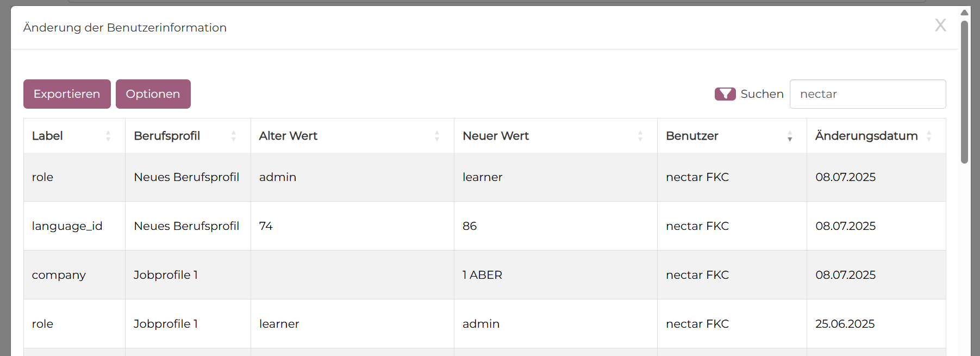The height and width of the screenshot is (356, 980).
Task: Sort by Neuer Wert column arrows
Action: (640, 136)
